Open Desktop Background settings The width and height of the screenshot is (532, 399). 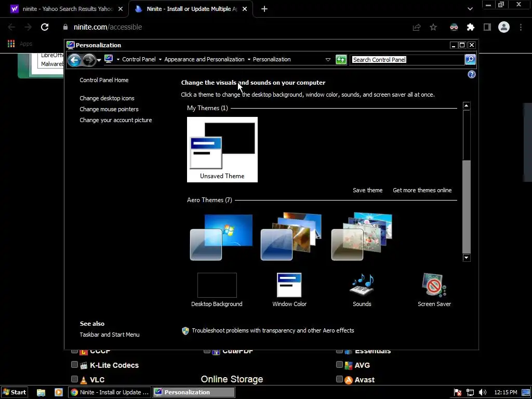(x=217, y=290)
